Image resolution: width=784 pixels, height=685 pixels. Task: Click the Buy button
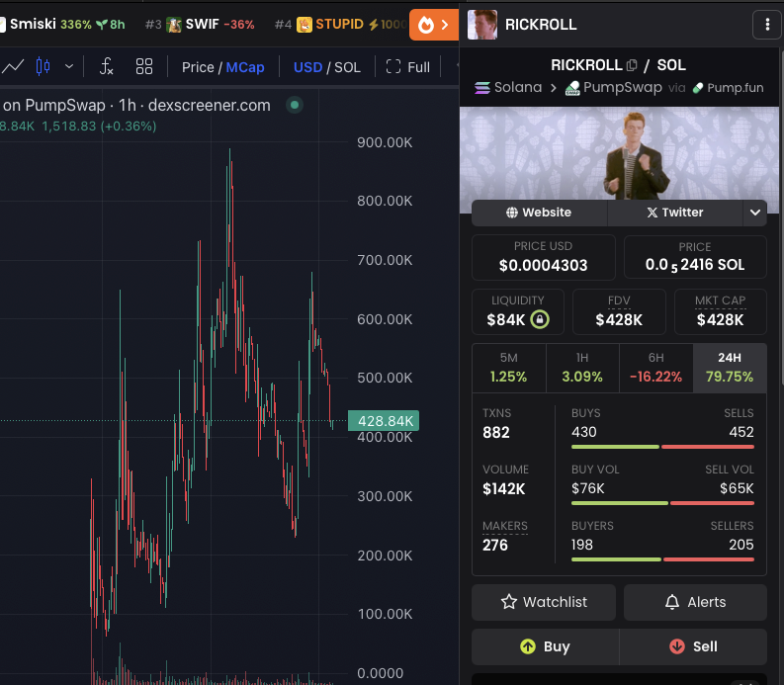pos(545,646)
